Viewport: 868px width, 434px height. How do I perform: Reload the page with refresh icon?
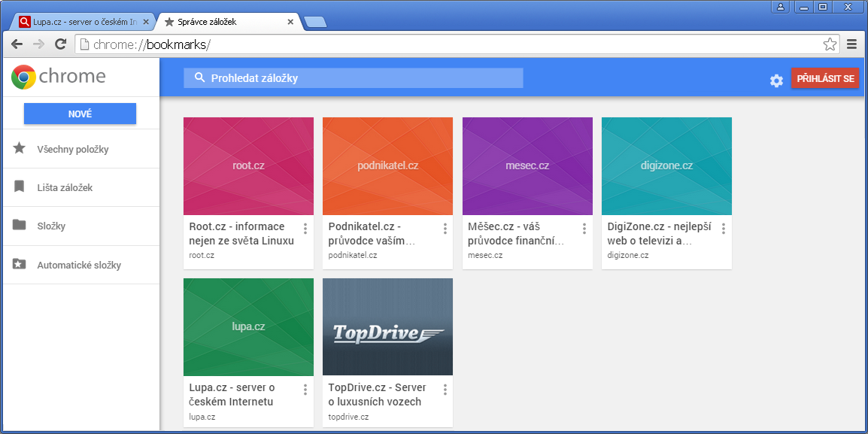click(61, 44)
